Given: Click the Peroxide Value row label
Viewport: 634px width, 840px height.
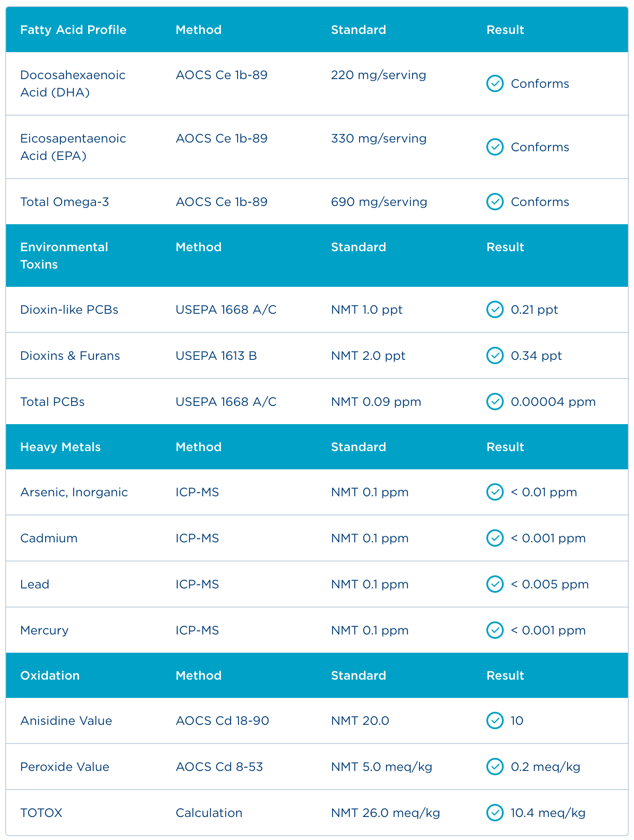Looking at the screenshot, I should (x=65, y=767).
